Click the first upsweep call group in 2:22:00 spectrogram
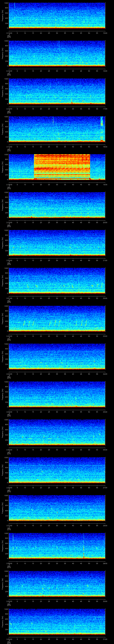This screenshot has height=644, width=114. tap(29, 323)
